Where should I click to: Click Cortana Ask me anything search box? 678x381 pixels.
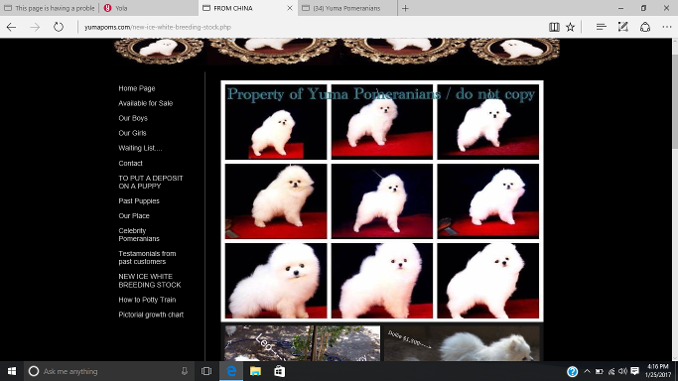108,371
